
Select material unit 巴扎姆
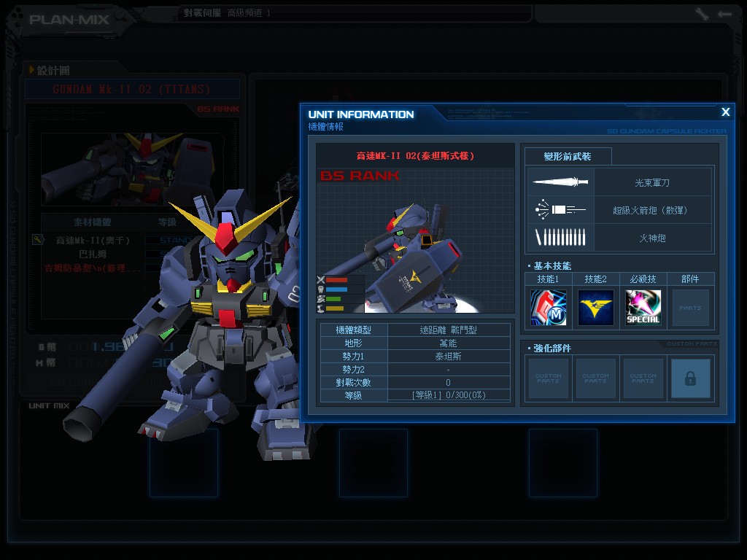[93, 254]
